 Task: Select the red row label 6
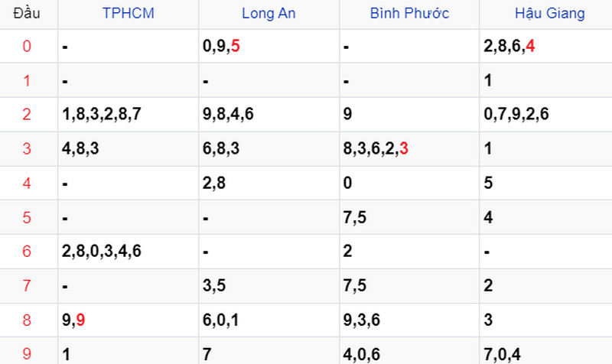(x=27, y=252)
